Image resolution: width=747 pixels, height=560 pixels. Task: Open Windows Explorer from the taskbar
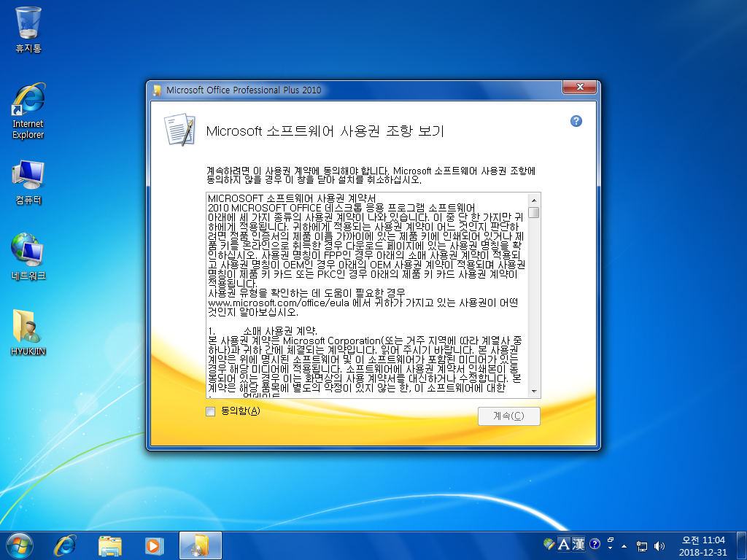[110, 545]
